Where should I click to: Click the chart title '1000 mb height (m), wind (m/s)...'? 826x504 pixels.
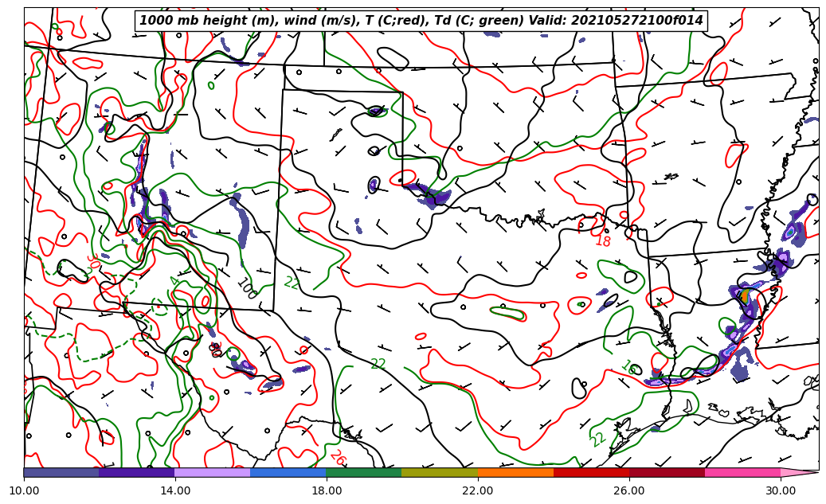point(421,21)
